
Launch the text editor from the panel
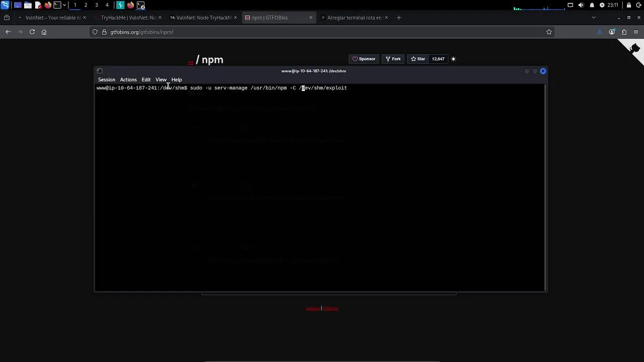38,5
